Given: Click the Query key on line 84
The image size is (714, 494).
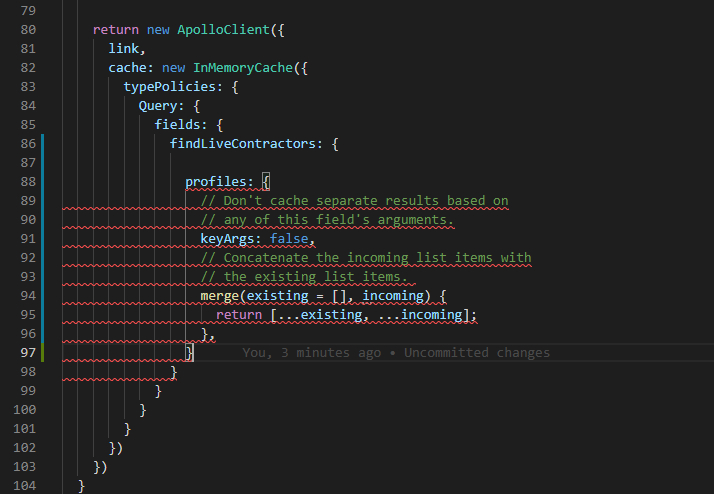Looking at the screenshot, I should tap(158, 106).
